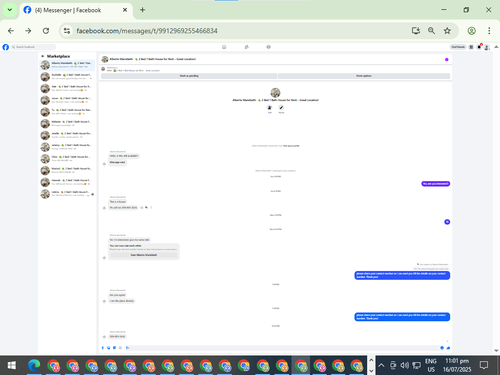Open the third conversation in Marketplace list
Screen dimensions: 500x375
pos(67,88)
